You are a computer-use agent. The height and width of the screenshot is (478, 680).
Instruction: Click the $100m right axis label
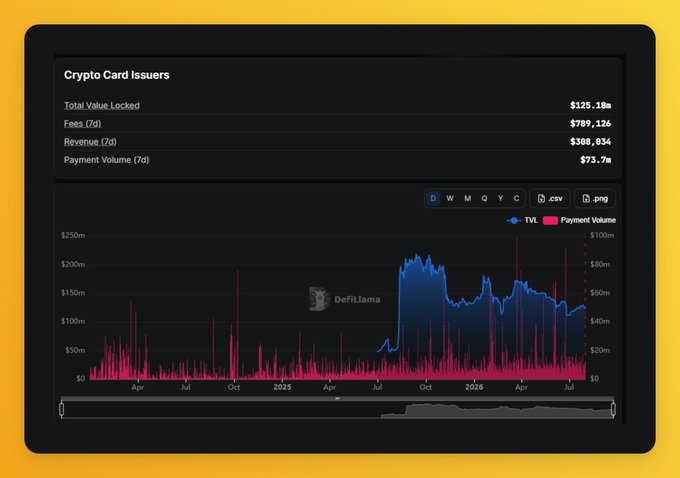click(602, 236)
